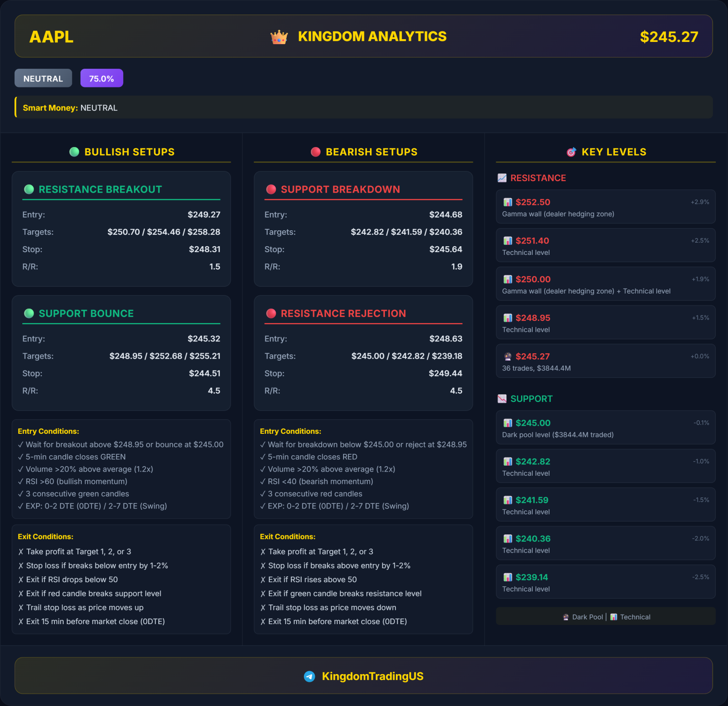Click the dark pool icon beside $245.27
Image resolution: width=728 pixels, height=706 pixels.
pos(508,356)
